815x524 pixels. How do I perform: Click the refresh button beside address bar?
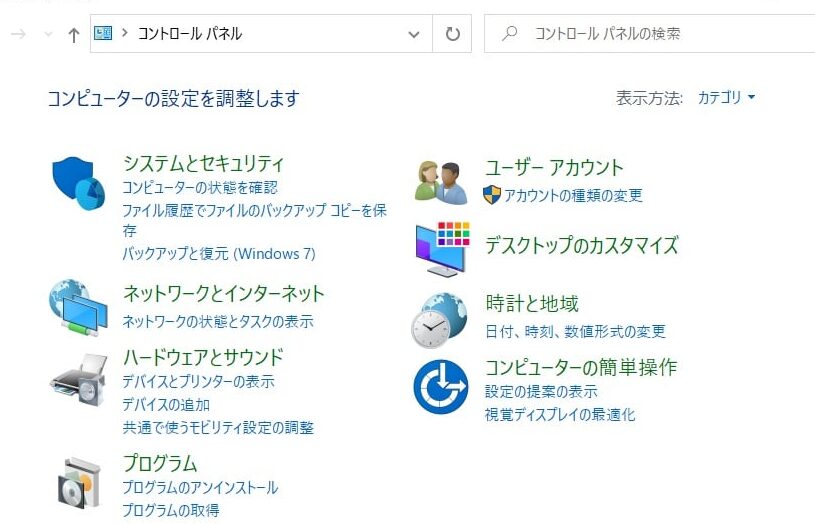click(x=453, y=34)
